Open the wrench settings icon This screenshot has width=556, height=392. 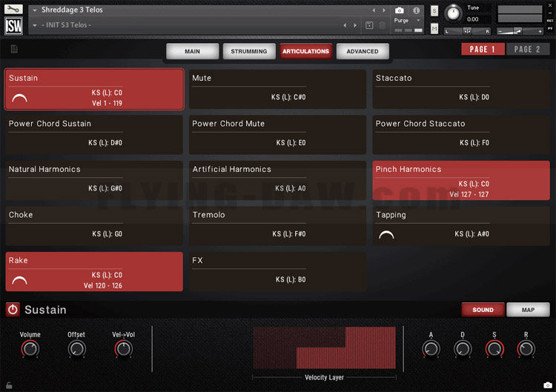(13, 9)
